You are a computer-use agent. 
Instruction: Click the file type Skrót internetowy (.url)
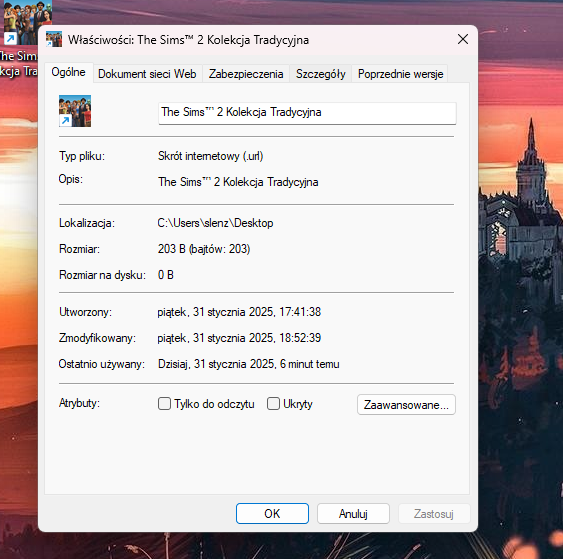click(210, 156)
